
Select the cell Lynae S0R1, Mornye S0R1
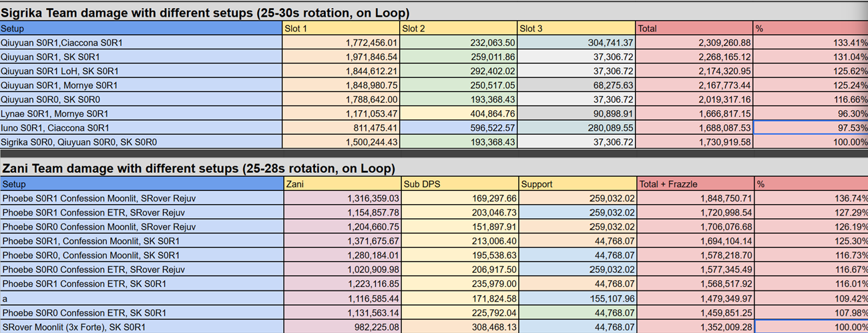pyautogui.click(x=141, y=113)
